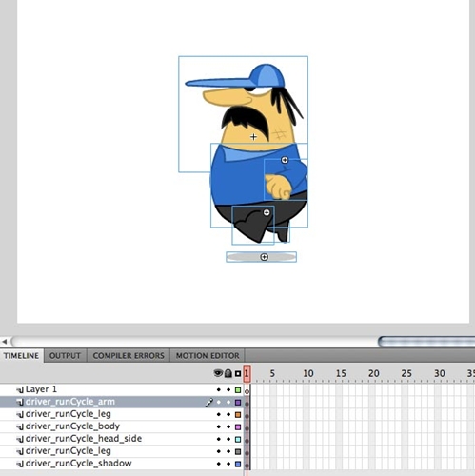Click the eye icon in the timeline header

pos(218,373)
